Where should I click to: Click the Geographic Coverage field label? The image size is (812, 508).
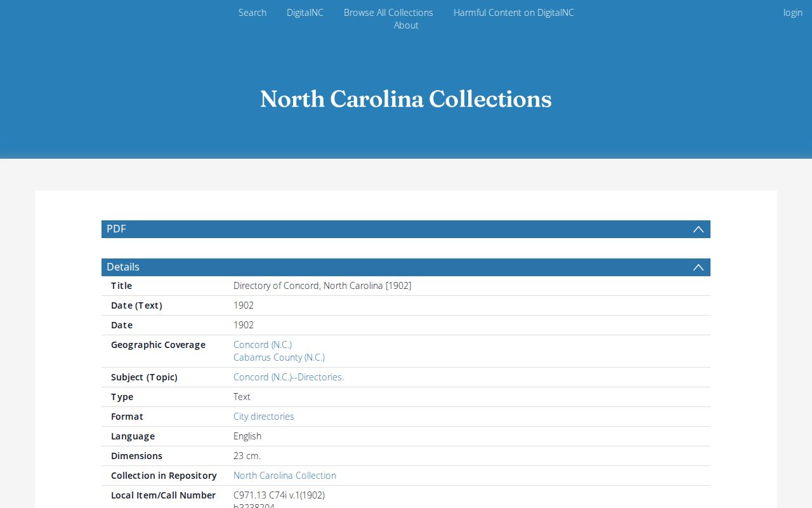[x=158, y=345]
